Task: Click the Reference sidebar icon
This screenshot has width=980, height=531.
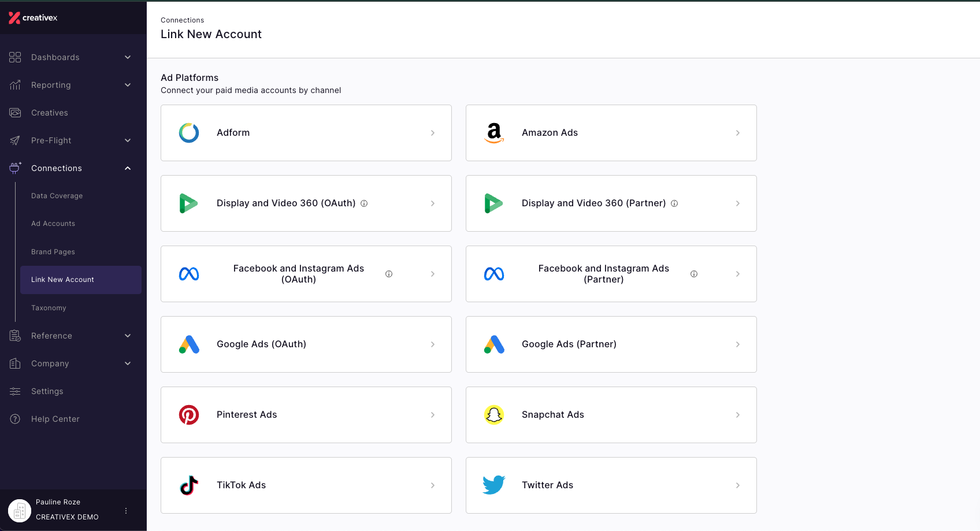Action: (15, 336)
